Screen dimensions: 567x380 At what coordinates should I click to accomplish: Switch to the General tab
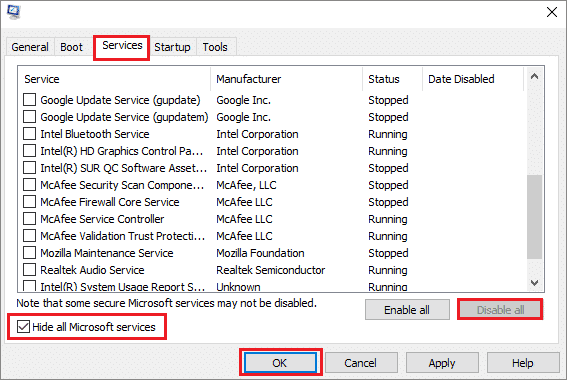[30, 47]
